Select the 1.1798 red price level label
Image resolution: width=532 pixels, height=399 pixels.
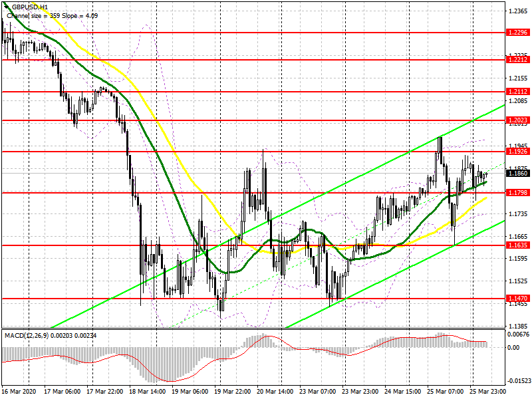click(518, 193)
